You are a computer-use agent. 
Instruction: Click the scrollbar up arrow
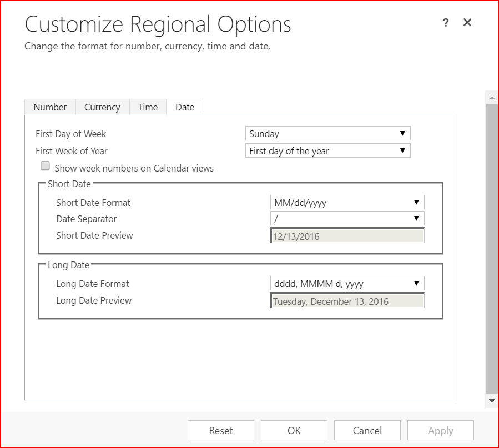point(491,98)
